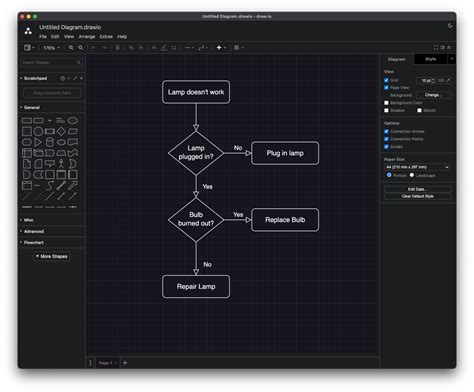
Task: Open the Paper Size dropdown
Action: point(417,167)
